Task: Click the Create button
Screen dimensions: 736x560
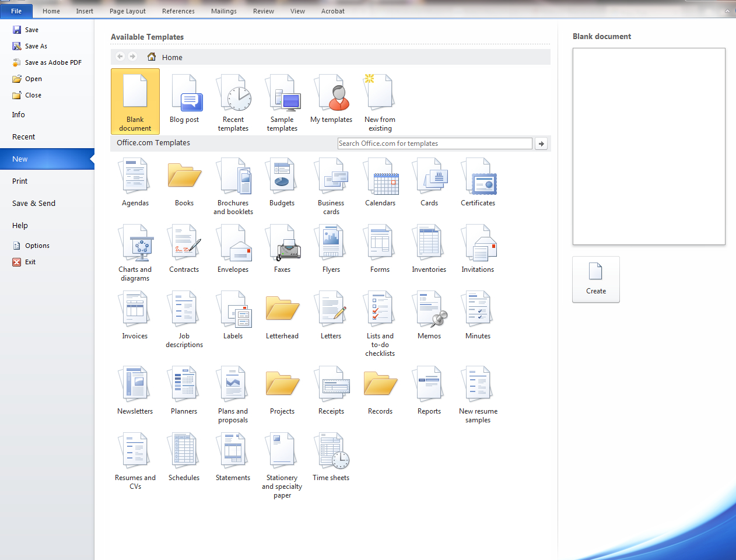Action: point(596,279)
